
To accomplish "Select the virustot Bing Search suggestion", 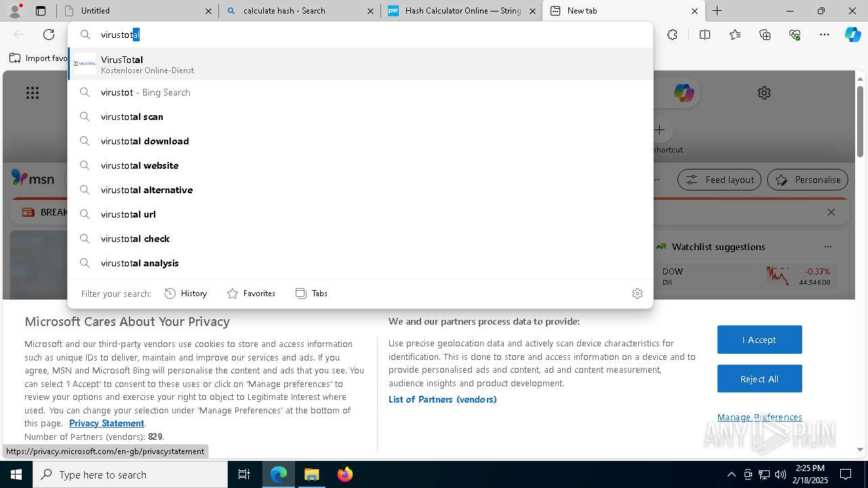I will tap(360, 92).
